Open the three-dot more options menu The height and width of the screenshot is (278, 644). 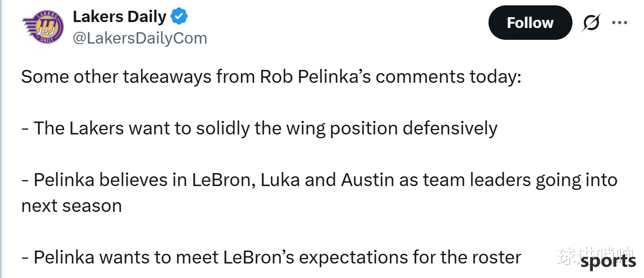619,23
